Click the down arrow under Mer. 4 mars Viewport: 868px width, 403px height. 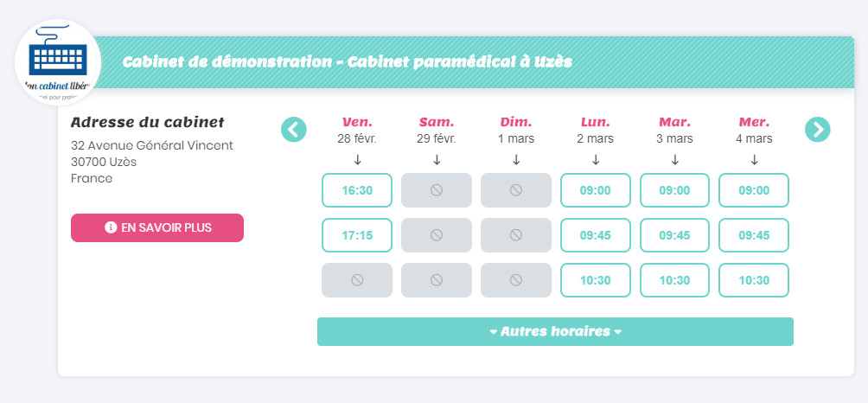coord(754,160)
